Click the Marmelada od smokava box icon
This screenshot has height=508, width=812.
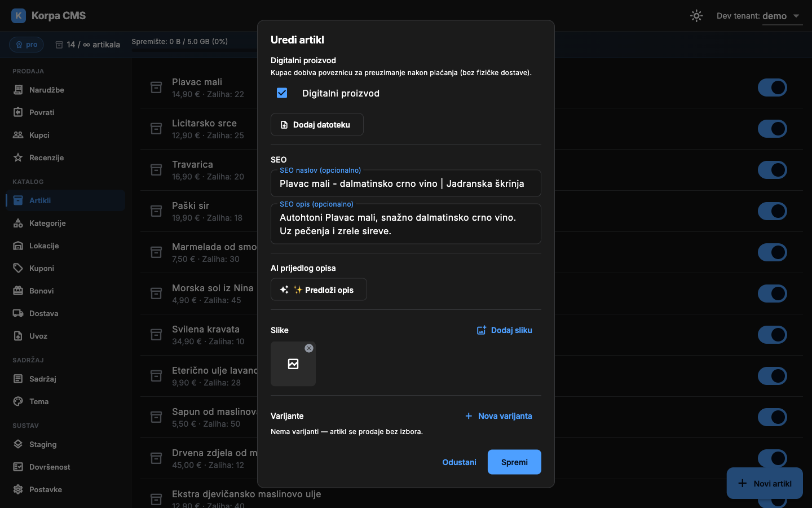click(156, 252)
